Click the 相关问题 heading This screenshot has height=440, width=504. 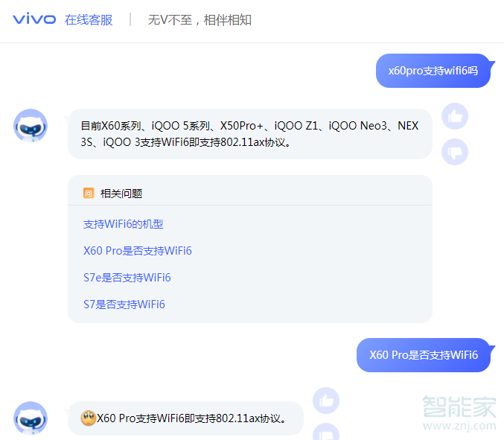[x=121, y=194]
